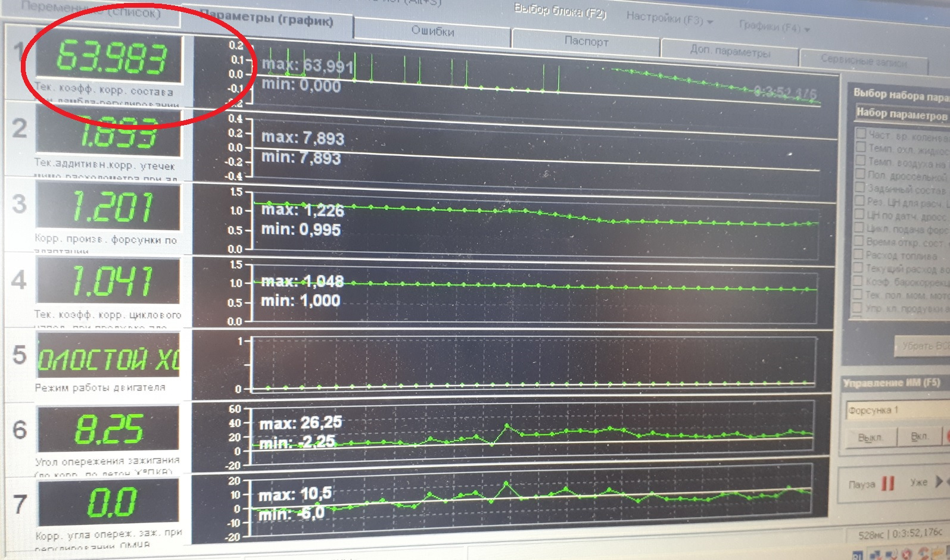Click the min: -6,0 value on graph 7

point(291,513)
